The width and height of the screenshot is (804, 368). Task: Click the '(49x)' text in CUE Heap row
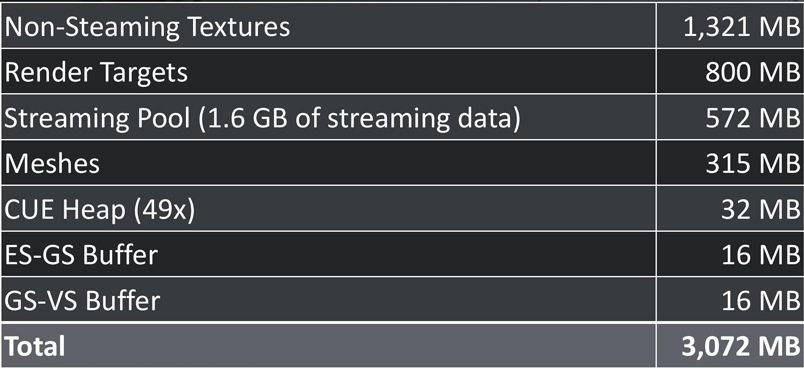[163, 210]
